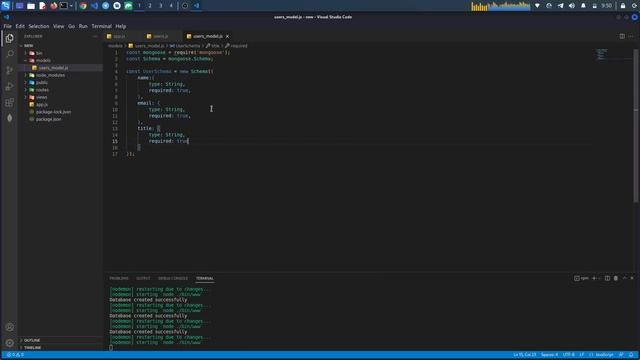This screenshot has height=360, width=640.
Task: Click Telegram tray icon
Action: [560, 6]
